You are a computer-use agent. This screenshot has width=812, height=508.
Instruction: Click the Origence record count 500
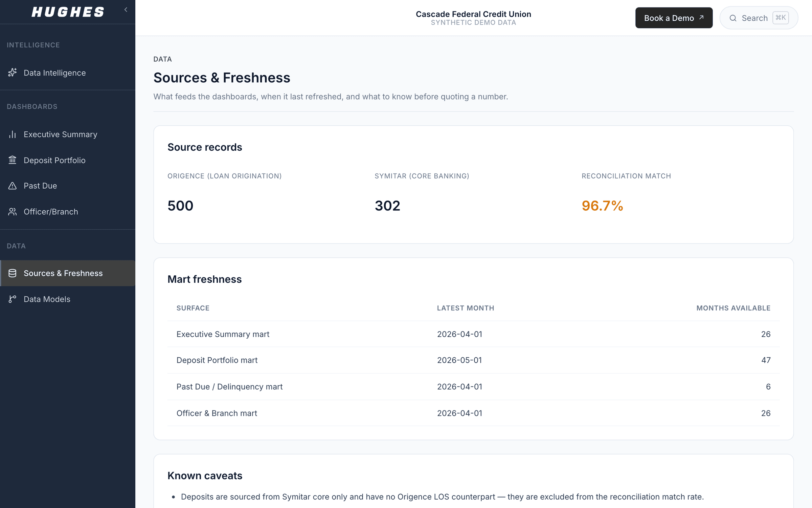pos(180,206)
